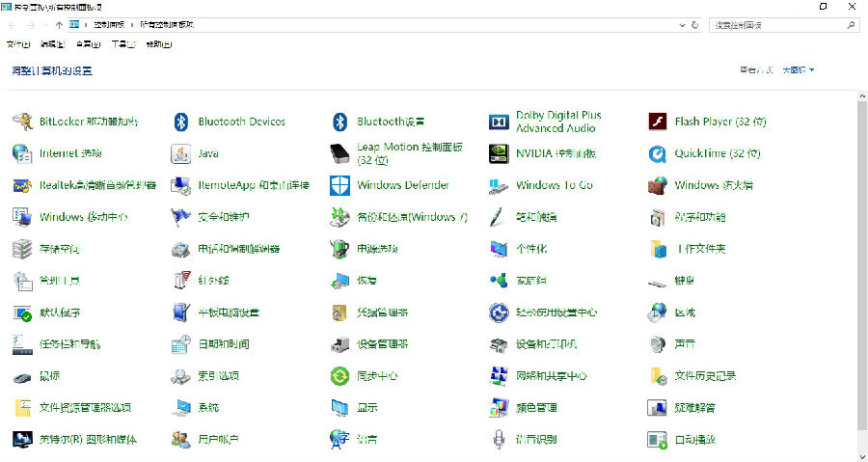Image resolution: width=868 pixels, height=462 pixels.
Task: Click the recent locations chevron beside Forward
Action: pyautogui.click(x=45, y=24)
